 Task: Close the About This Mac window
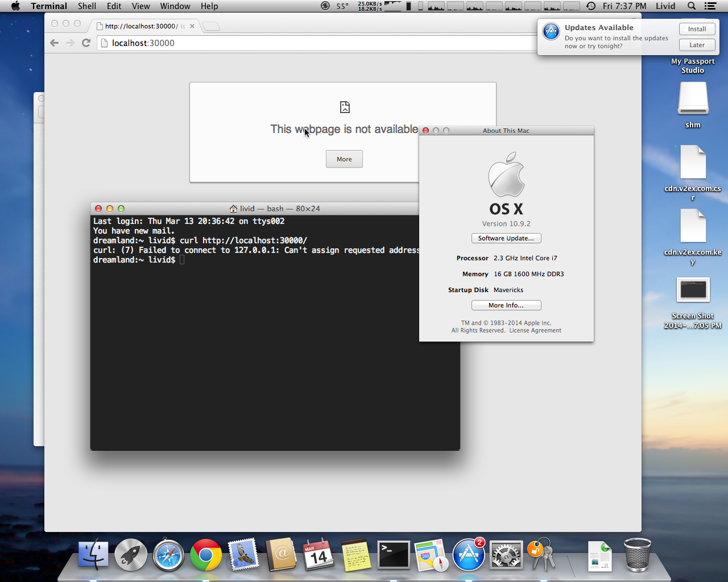click(x=425, y=130)
